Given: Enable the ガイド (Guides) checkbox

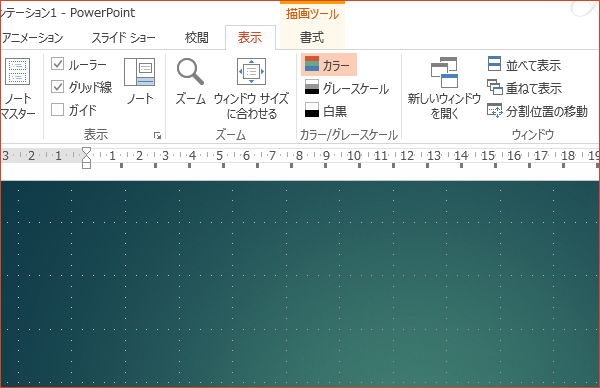Looking at the screenshot, I should click(x=57, y=110).
